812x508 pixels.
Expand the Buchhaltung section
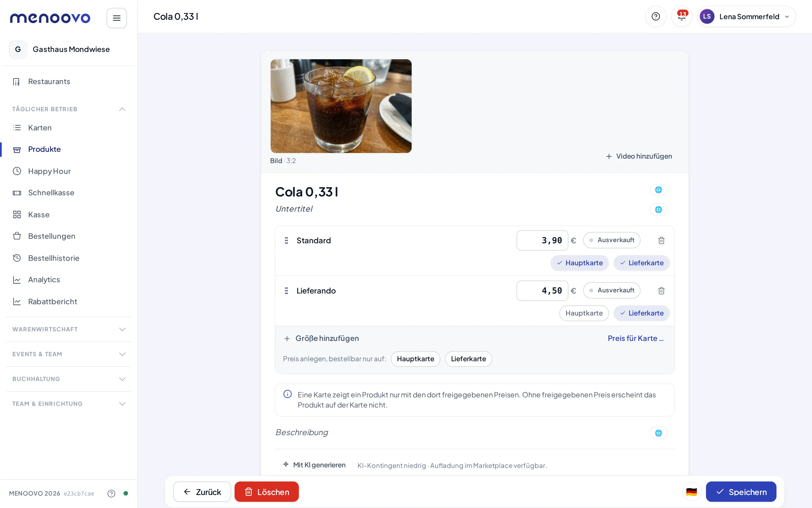click(x=69, y=379)
